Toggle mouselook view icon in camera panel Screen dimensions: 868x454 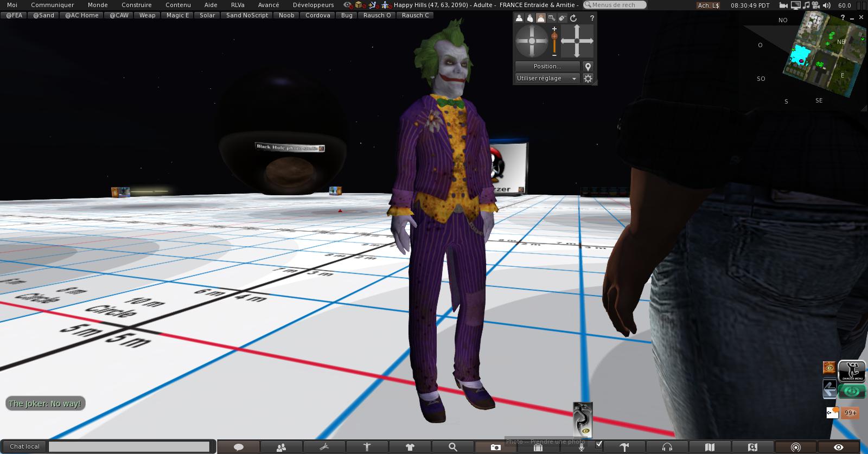(x=563, y=18)
